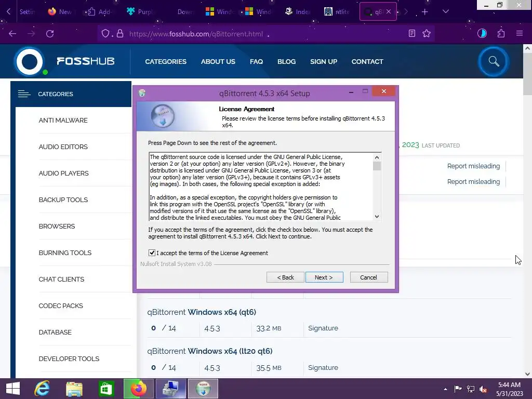The width and height of the screenshot is (532, 399).
Task: Open ABOUT US page
Action: tap(218, 61)
